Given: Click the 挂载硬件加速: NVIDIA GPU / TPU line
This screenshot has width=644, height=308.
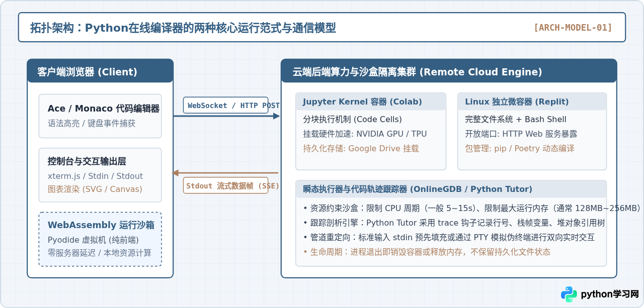Looking at the screenshot, I should click(x=365, y=134).
